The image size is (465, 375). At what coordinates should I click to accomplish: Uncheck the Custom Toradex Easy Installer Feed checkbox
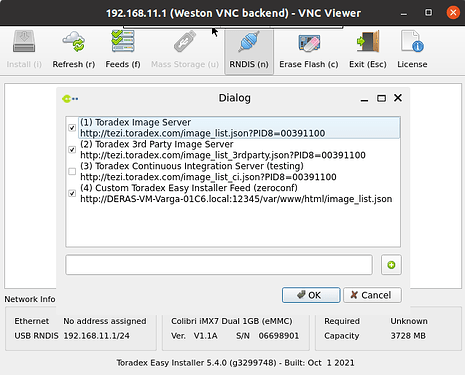pyautogui.click(x=72, y=193)
